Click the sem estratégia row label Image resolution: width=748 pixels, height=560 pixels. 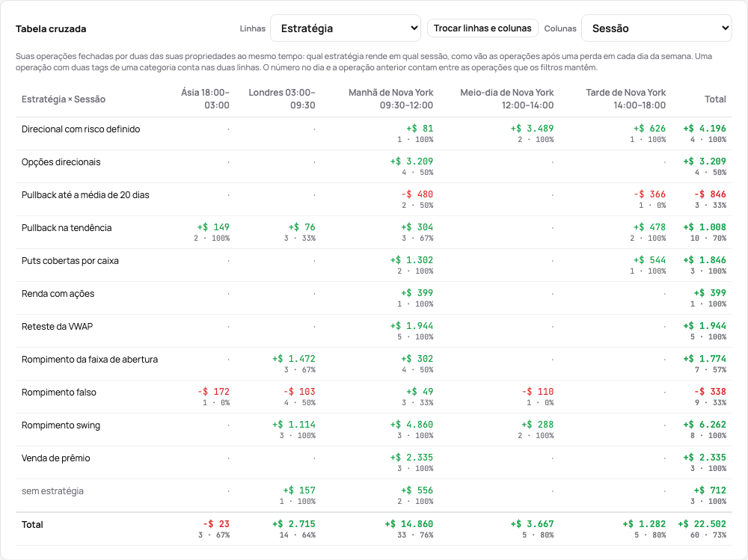tap(52, 491)
